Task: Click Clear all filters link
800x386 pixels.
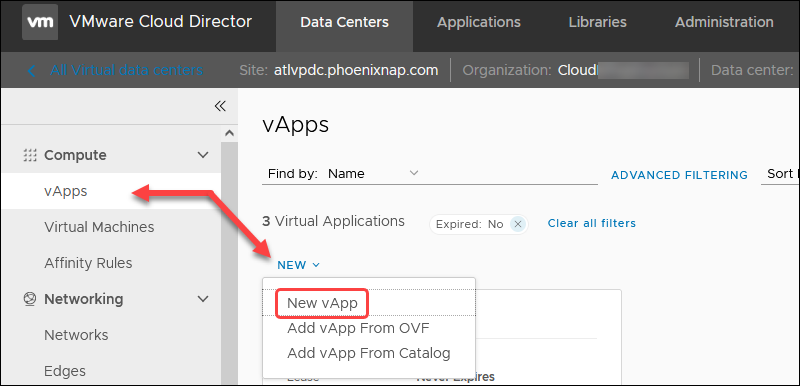Action: coord(591,223)
